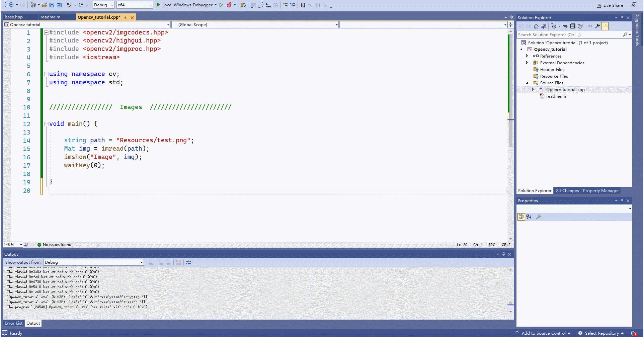Screen dimensions: 644x337
Task: Switch Views icon in Solution Explorer
Action: click(544, 26)
